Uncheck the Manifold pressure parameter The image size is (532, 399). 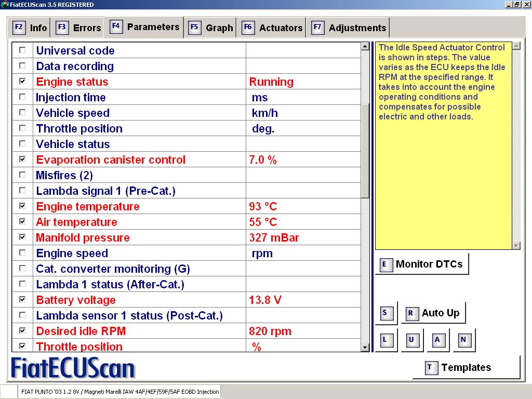(22, 237)
